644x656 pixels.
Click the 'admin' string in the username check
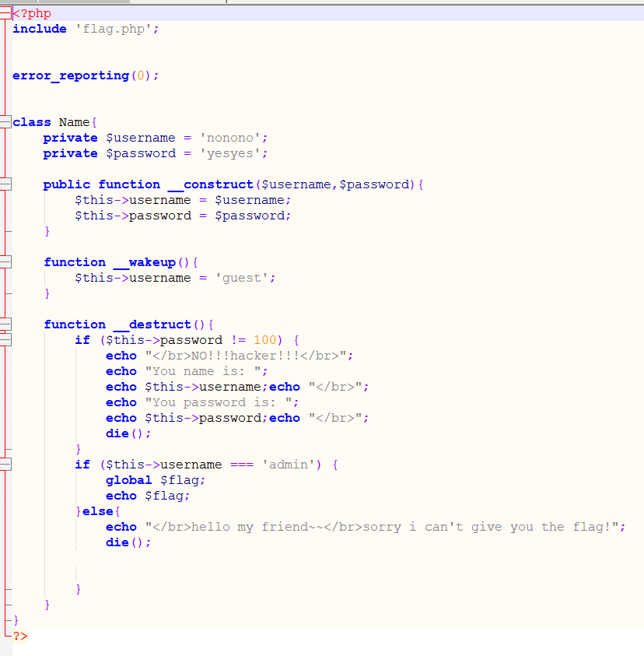click(x=288, y=465)
